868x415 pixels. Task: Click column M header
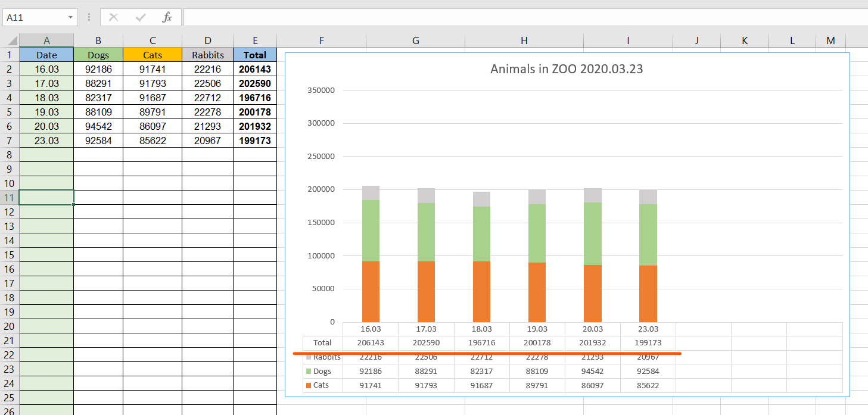tap(830, 40)
